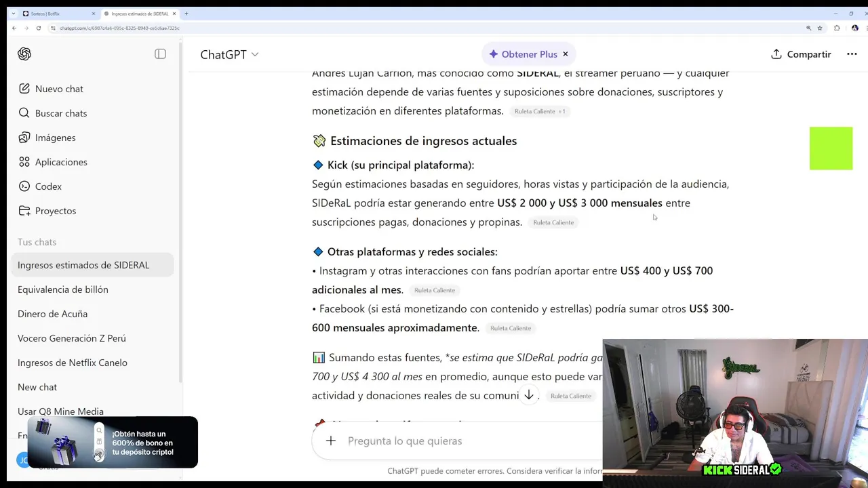Open the browser profile avatar

point(854,28)
